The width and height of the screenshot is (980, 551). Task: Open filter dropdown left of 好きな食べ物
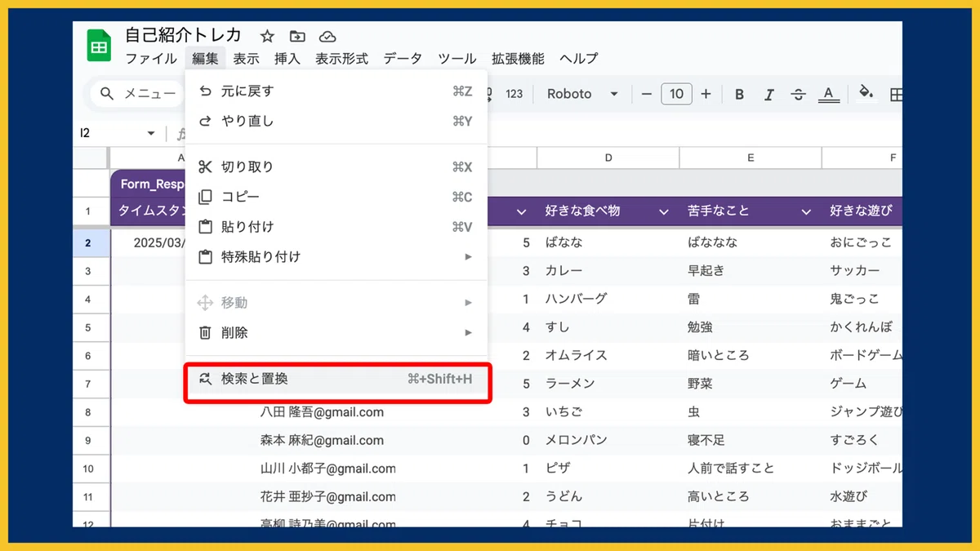(522, 211)
